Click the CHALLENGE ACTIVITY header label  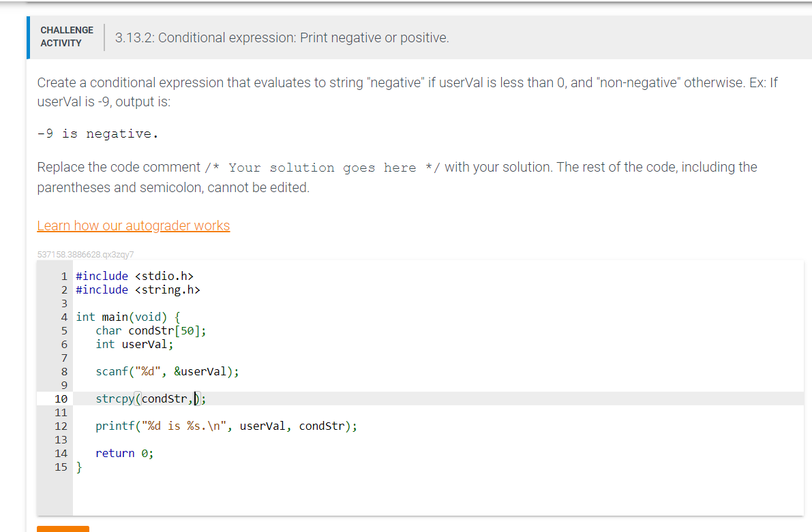click(66, 35)
